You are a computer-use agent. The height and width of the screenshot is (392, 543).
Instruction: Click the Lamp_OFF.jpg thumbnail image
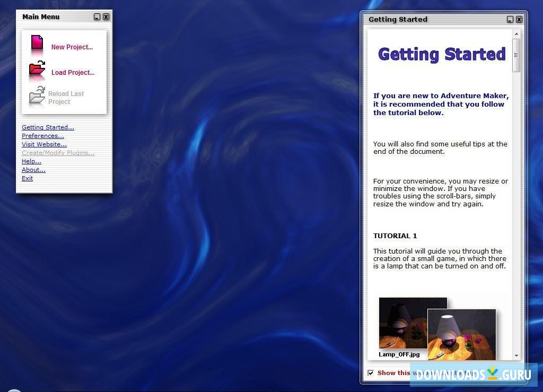coord(404,323)
